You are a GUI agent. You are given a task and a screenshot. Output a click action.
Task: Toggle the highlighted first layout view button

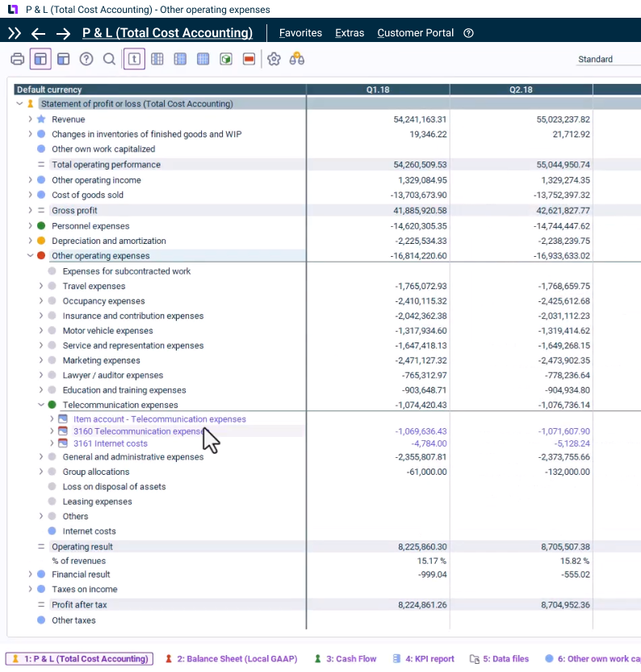pyautogui.click(x=40, y=59)
